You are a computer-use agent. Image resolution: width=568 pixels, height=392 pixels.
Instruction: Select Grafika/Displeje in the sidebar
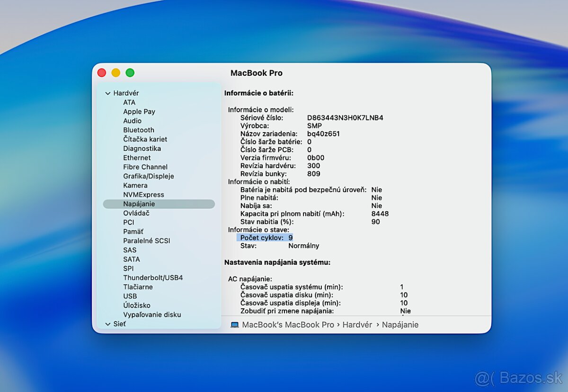(x=148, y=176)
